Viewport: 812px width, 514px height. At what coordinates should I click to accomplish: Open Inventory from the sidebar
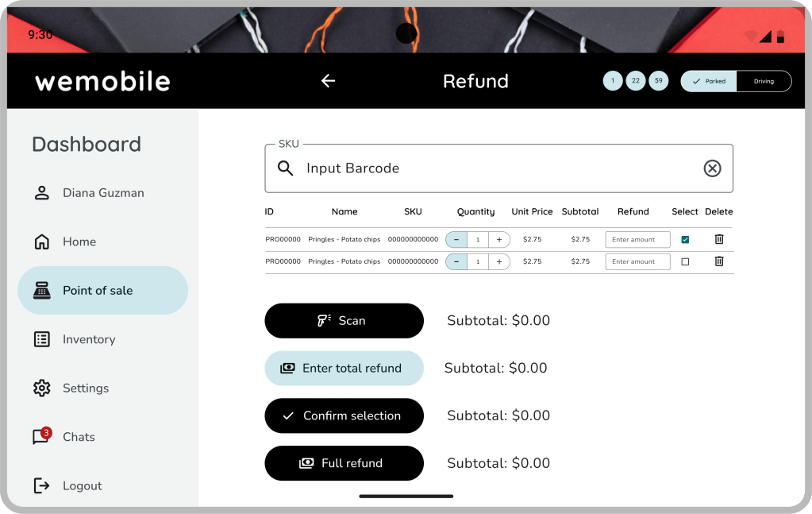(x=88, y=339)
